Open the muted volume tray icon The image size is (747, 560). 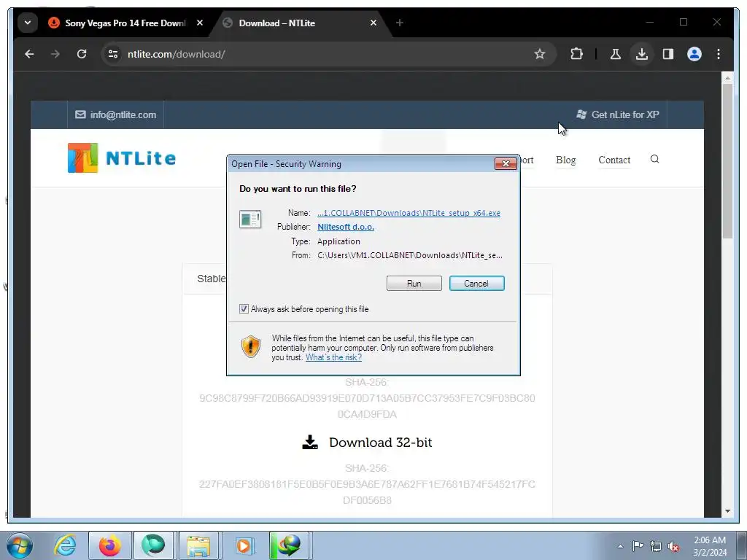pos(673,547)
